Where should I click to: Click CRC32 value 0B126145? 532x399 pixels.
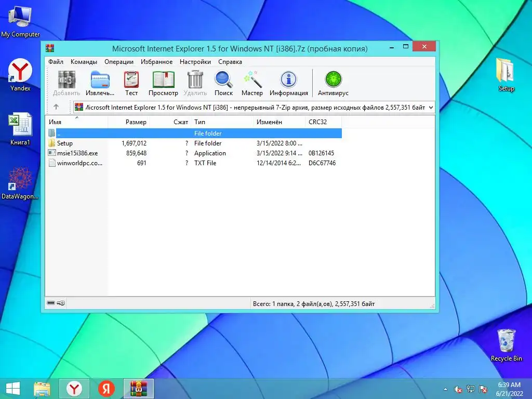tap(321, 153)
